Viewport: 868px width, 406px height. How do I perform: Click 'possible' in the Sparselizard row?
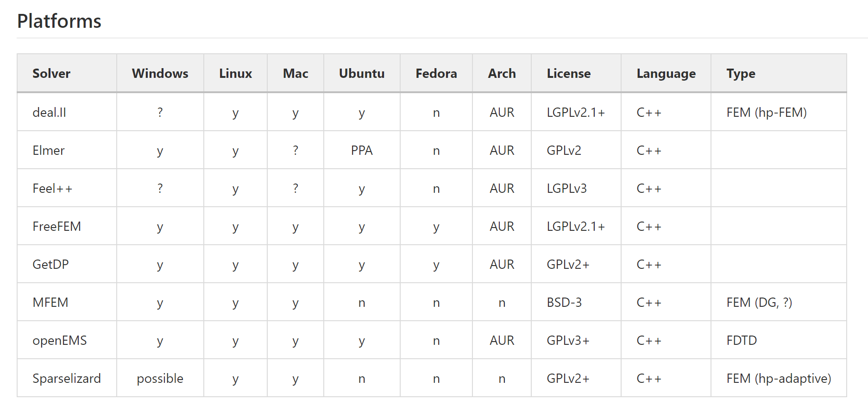(x=160, y=379)
